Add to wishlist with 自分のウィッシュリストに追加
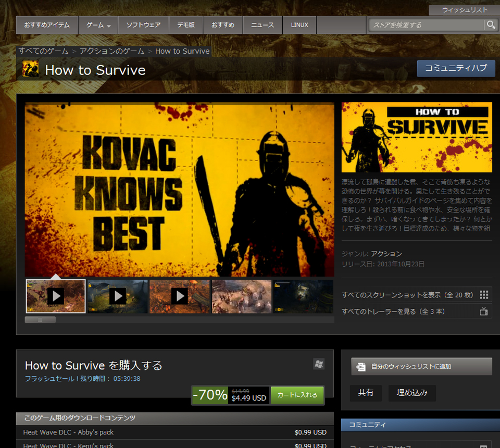Image resolution: width=500 pixels, height=448 pixels. (x=421, y=367)
